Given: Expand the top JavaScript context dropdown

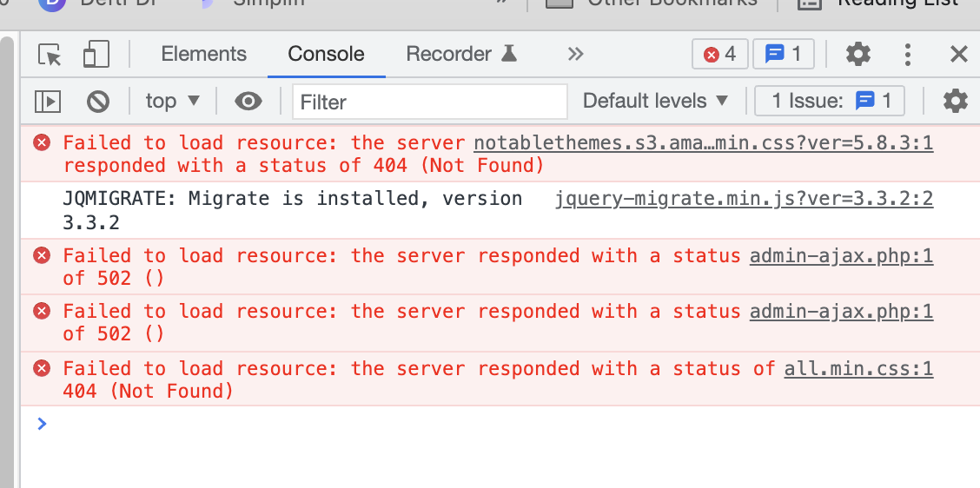Looking at the screenshot, I should point(172,101).
